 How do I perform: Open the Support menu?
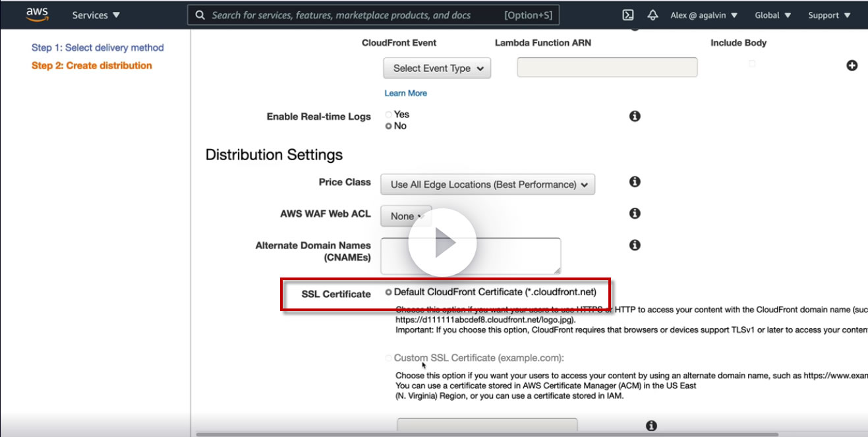click(829, 15)
